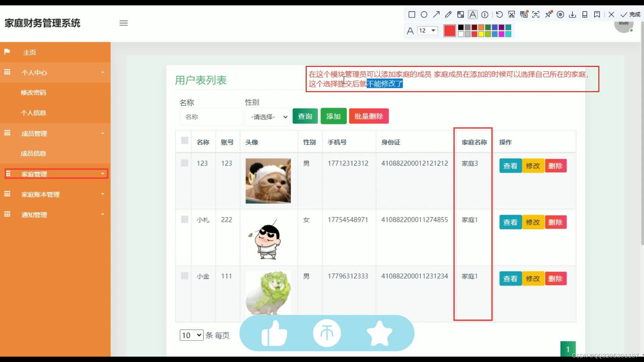
Task: Expand the 家庭账本管理 menu arrow
Action: [x=103, y=194]
